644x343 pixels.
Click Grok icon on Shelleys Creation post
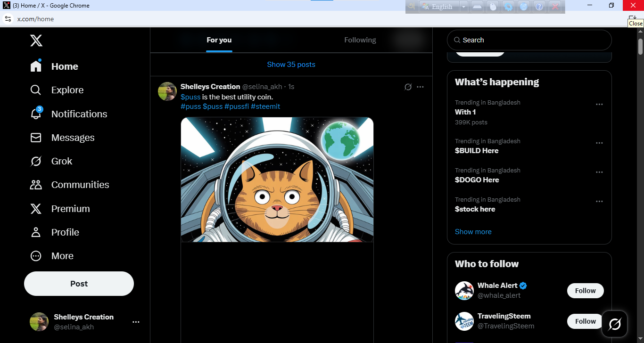(x=408, y=87)
